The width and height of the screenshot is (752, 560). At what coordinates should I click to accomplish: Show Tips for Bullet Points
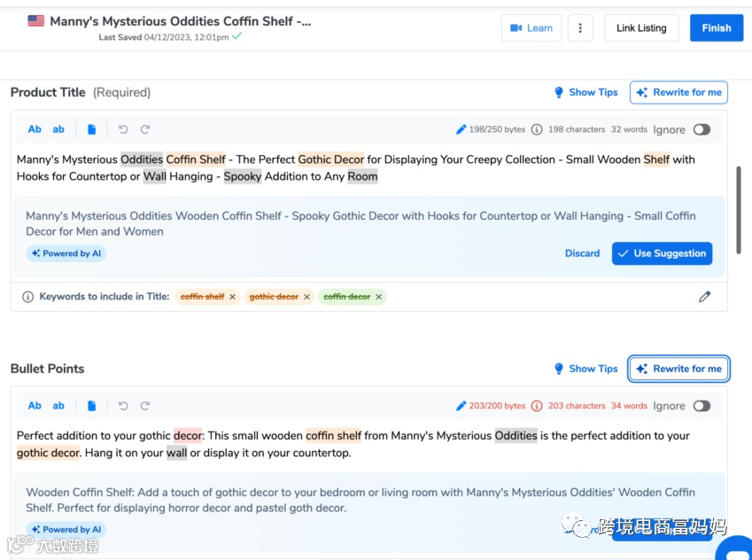pos(586,369)
